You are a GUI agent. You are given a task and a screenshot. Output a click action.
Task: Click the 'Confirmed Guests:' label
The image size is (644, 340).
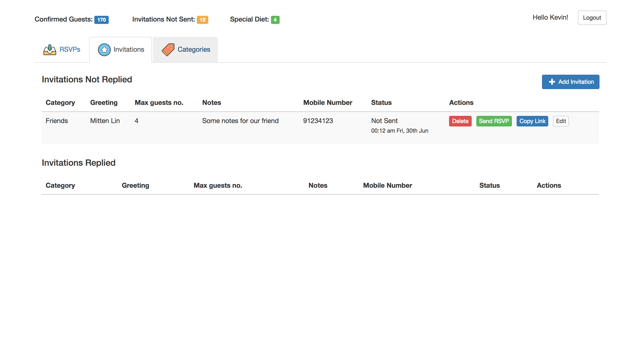click(x=63, y=19)
